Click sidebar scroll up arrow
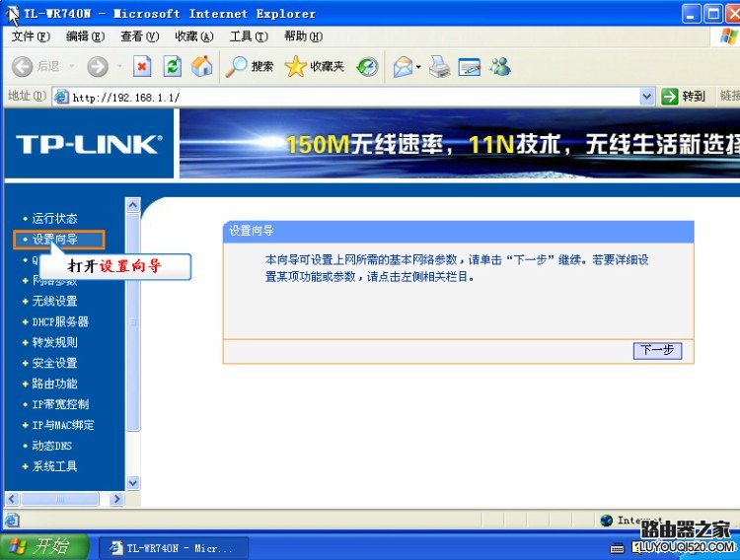Viewport: 740px width, 560px height. tap(133, 205)
